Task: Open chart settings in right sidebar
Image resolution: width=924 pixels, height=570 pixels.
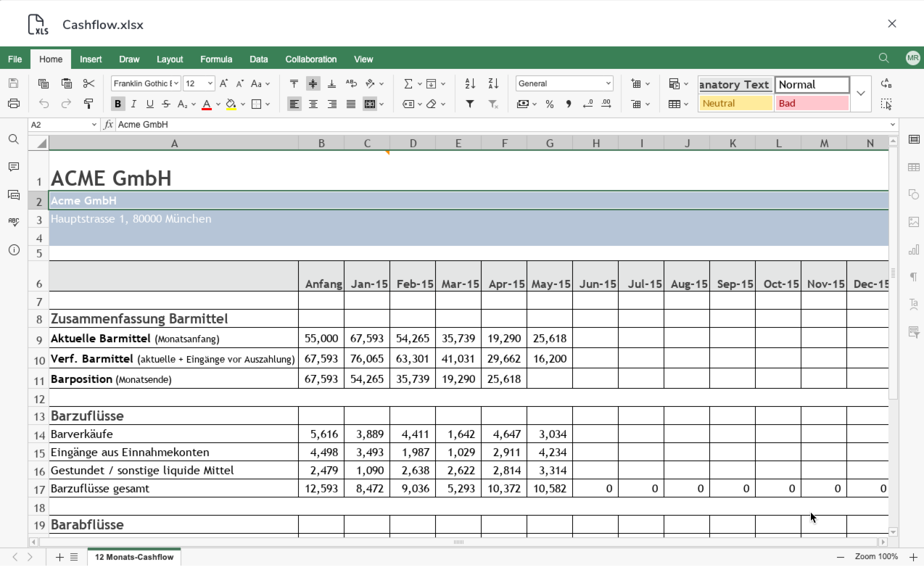Action: 914,250
